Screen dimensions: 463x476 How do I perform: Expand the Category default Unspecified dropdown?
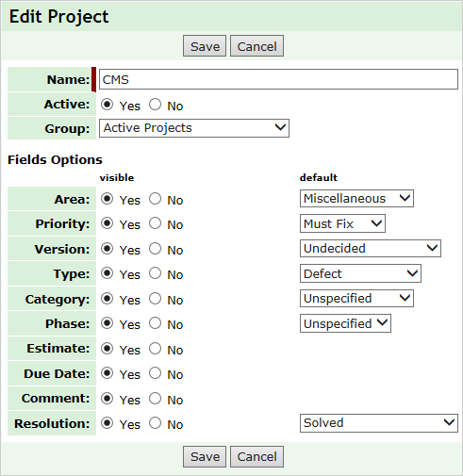[356, 298]
